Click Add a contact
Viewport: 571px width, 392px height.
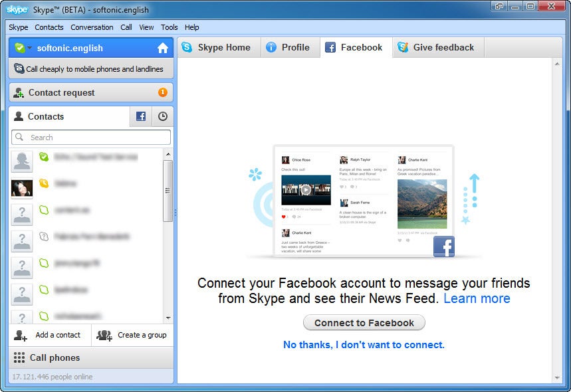[50, 336]
